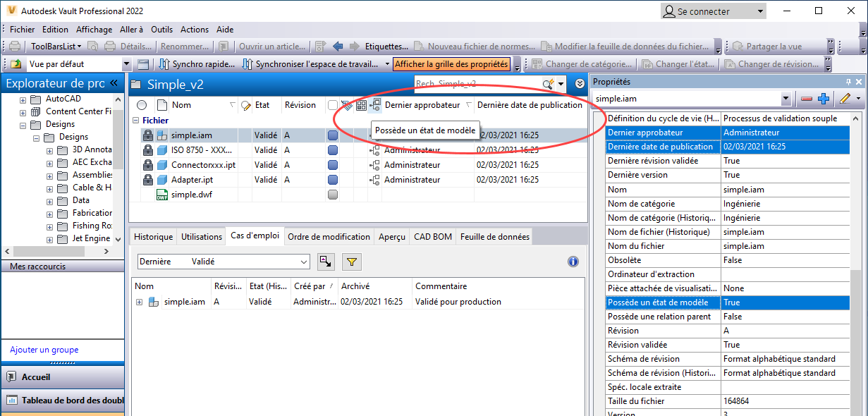Image resolution: width=868 pixels, height=416 pixels.
Task: Click the search icon in the Rech. Simple_v2 box
Action: [x=547, y=84]
